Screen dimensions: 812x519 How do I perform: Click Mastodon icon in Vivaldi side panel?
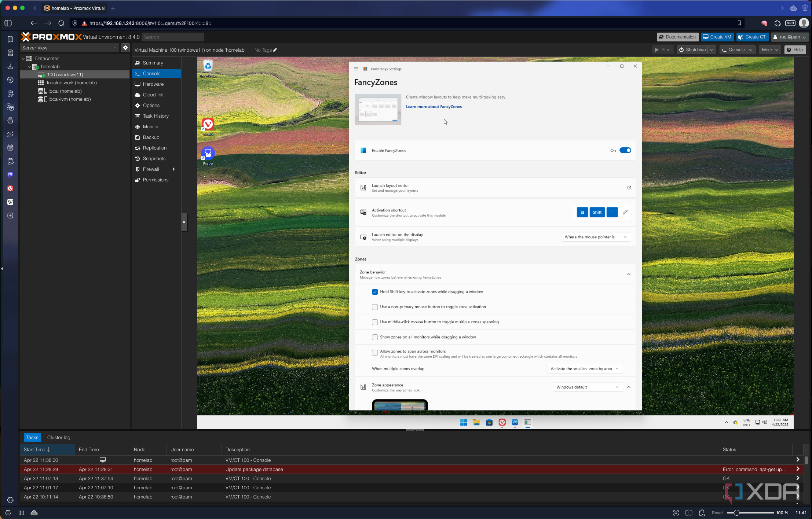[10, 174]
